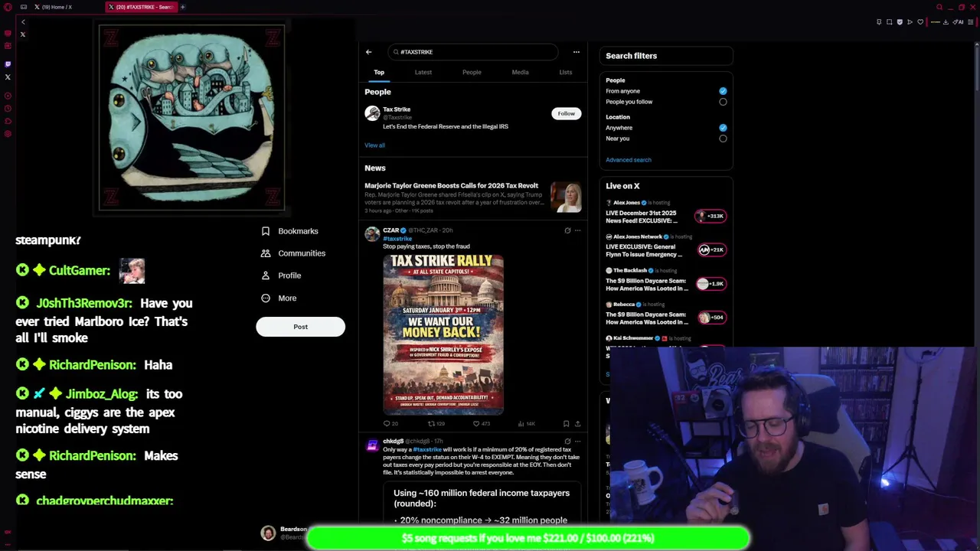Click the song requests donation goal bar
The width and height of the screenshot is (980, 551).
(x=528, y=538)
